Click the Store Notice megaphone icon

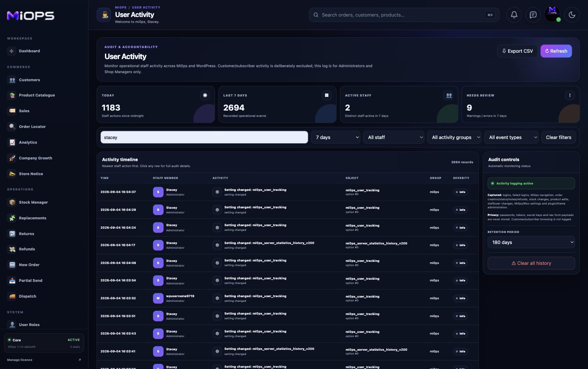[x=12, y=174]
